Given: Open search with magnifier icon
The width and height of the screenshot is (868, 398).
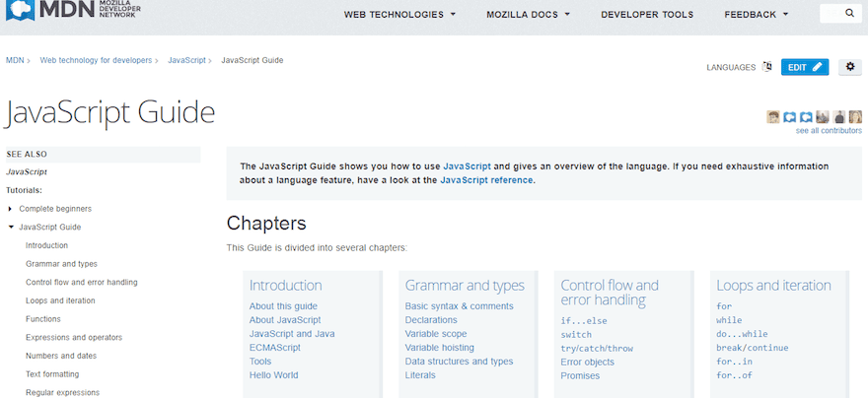Looking at the screenshot, I should [x=849, y=13].
